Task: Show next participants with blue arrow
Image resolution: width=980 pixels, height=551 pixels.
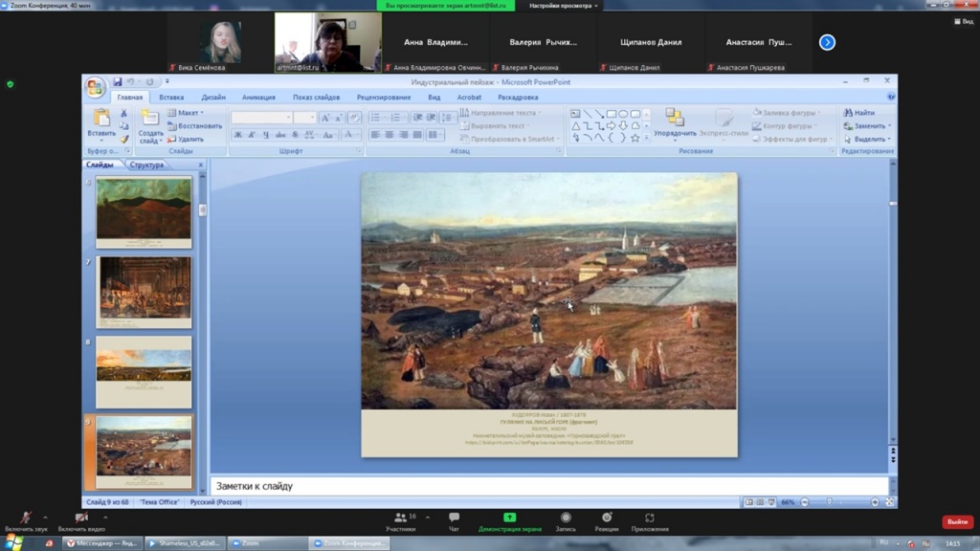Action: click(828, 42)
